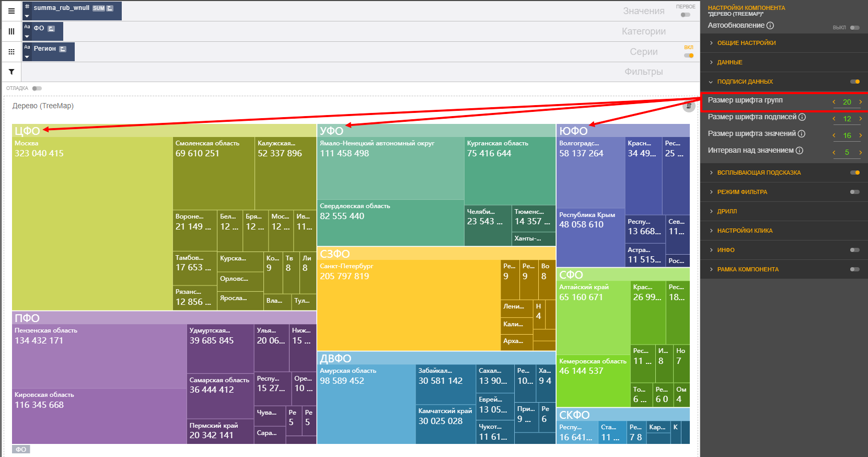Expand the Всплывающая подсказка section

click(x=759, y=173)
